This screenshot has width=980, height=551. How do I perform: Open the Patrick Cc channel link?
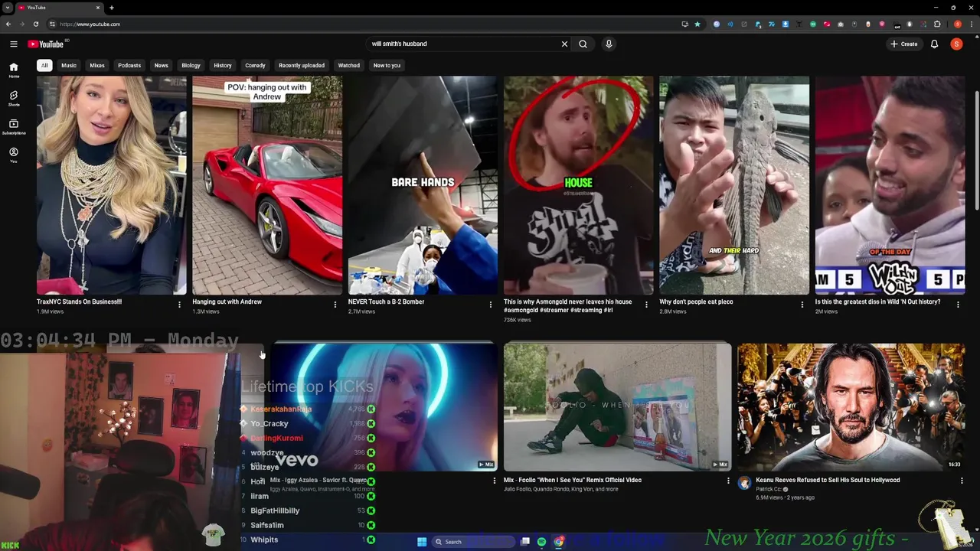tap(769, 489)
